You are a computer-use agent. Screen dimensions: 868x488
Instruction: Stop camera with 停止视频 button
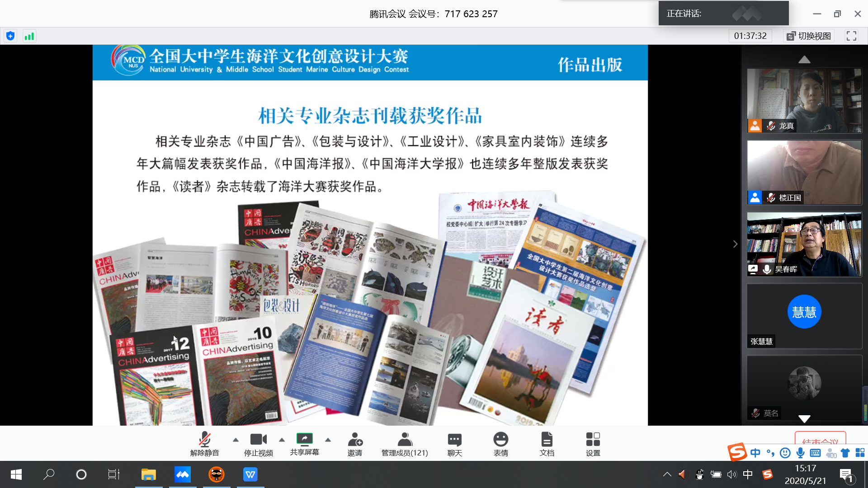tap(259, 444)
